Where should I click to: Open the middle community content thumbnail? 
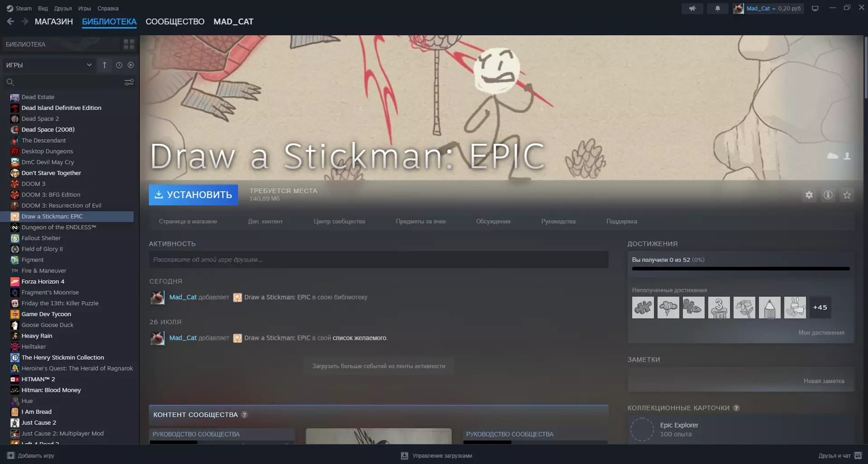379,436
